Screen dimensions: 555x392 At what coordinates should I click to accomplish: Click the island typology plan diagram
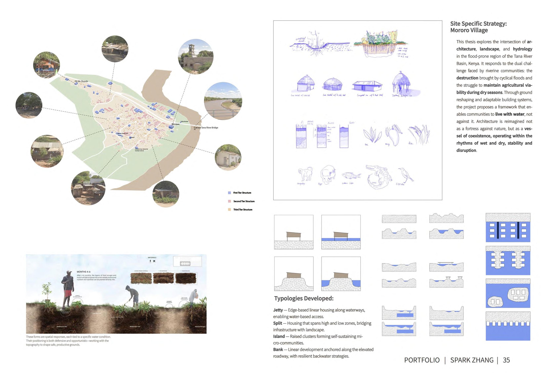point(508,293)
